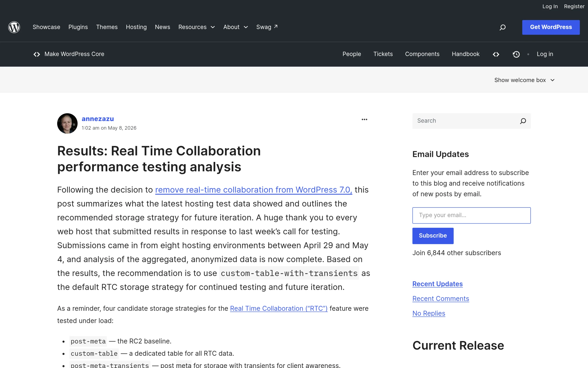Go to the People page

click(x=352, y=54)
